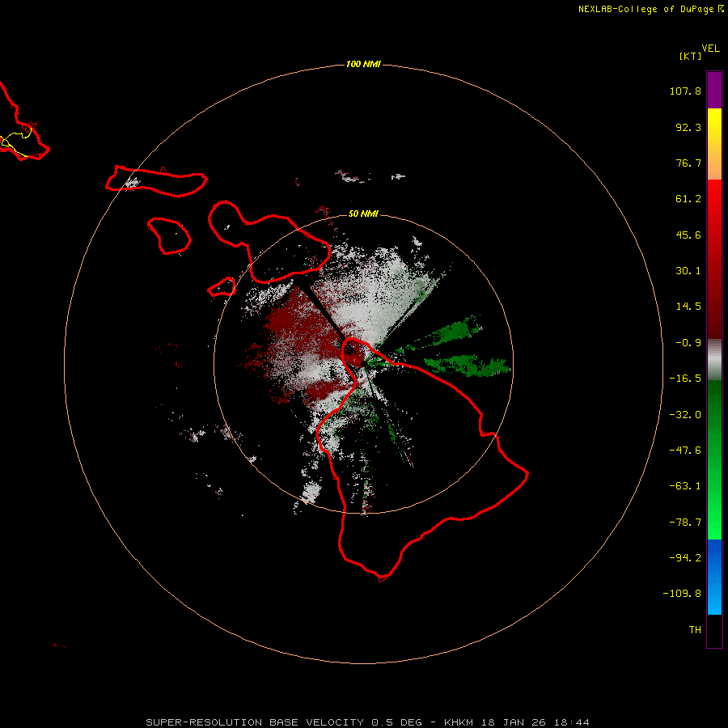This screenshot has height=728, width=728.
Task: Click the -32.0 legend value
Action: 685,415
